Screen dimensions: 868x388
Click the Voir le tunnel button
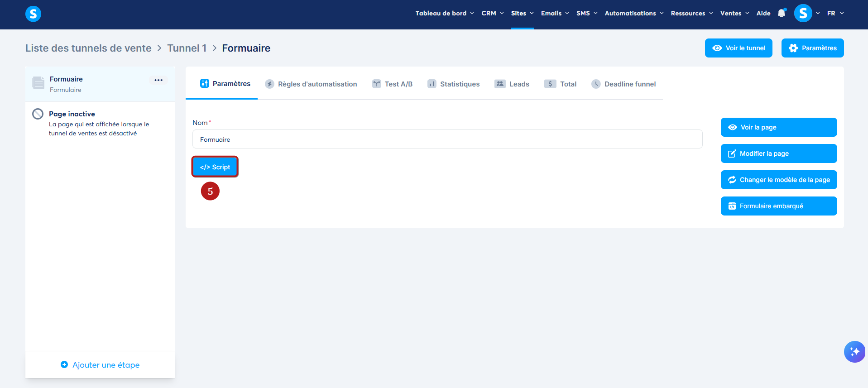739,48
